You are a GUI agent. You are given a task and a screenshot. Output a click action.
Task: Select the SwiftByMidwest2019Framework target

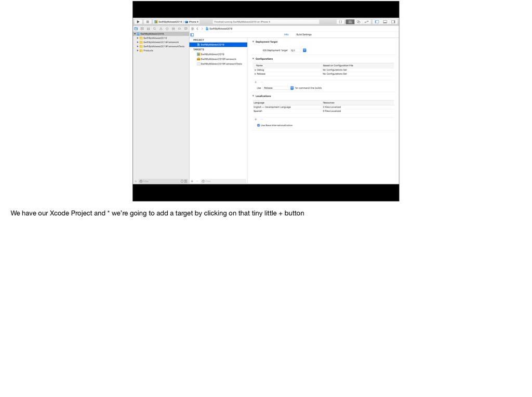pos(218,59)
